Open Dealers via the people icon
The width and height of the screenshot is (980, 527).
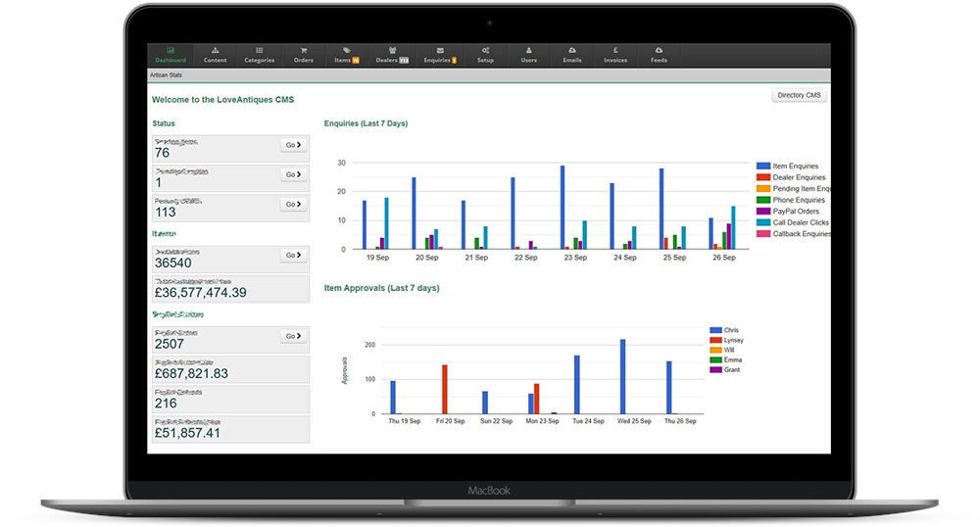(x=392, y=50)
